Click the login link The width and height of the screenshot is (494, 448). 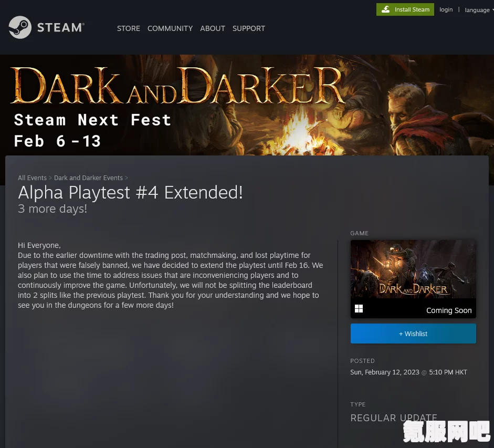446,9
